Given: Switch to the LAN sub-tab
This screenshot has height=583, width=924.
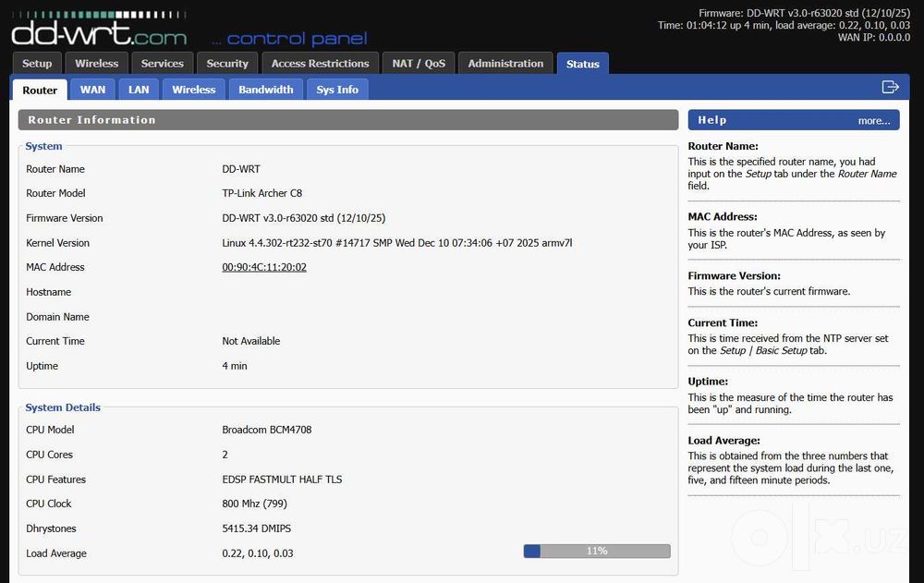Looking at the screenshot, I should (139, 90).
